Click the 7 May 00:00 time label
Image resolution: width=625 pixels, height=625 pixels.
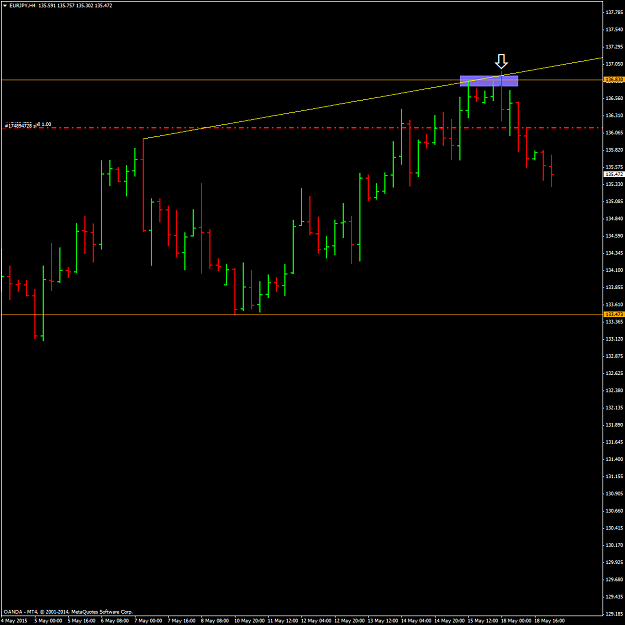click(x=148, y=621)
